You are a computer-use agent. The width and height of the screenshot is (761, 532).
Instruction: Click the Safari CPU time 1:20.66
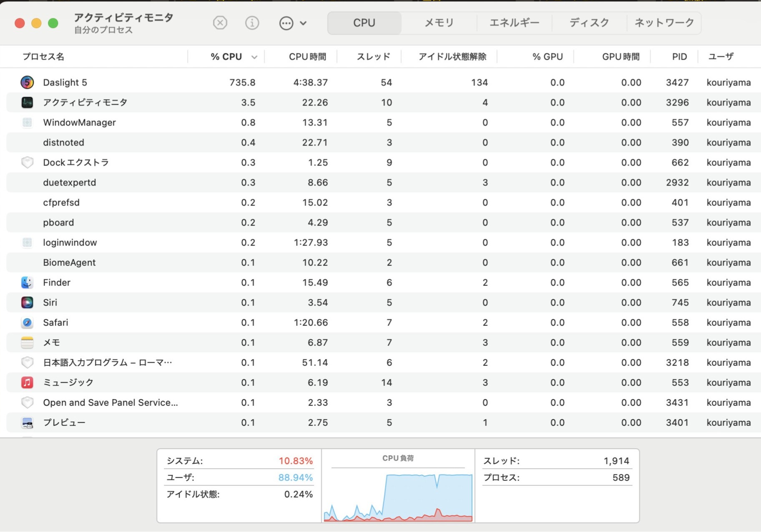coord(311,322)
